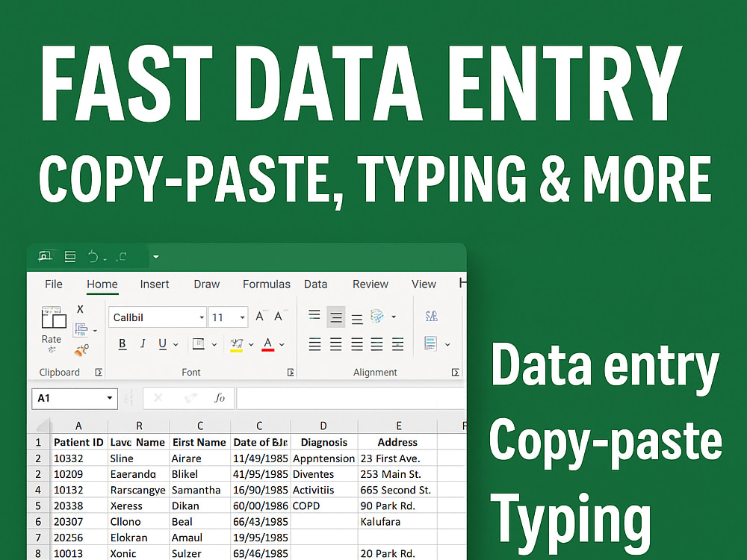
Task: Click the Copy icon in Clipboard group
Action: (x=81, y=329)
